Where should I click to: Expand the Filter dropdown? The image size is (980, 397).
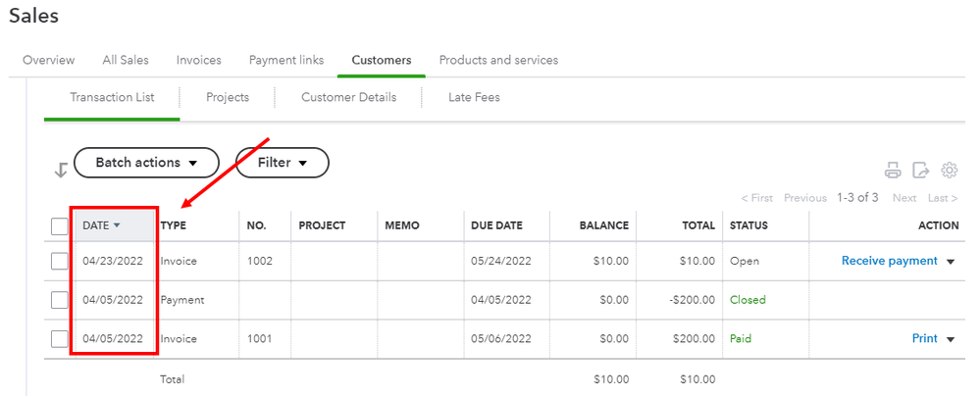tap(283, 163)
